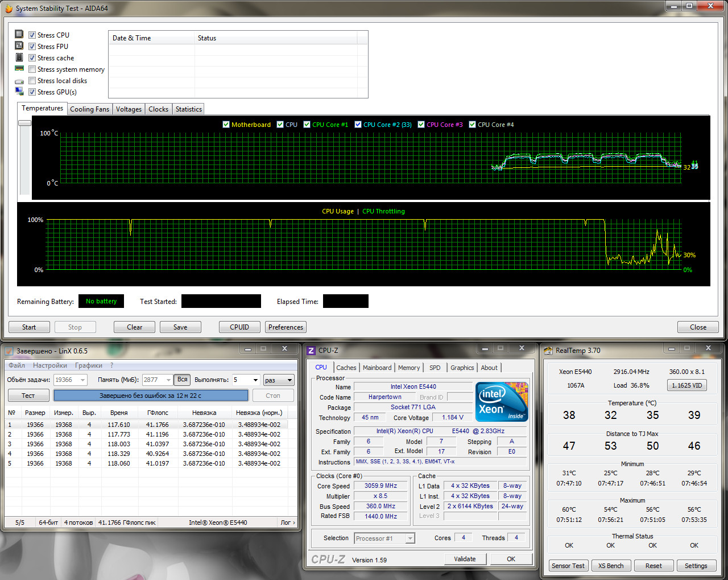Click the 'ГФлопс' column header in LinX
The width and height of the screenshot is (728, 580).
(158, 413)
